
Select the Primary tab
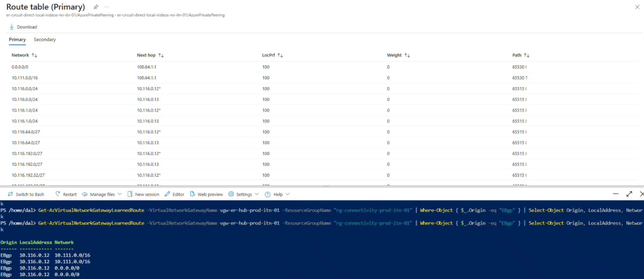17,39
